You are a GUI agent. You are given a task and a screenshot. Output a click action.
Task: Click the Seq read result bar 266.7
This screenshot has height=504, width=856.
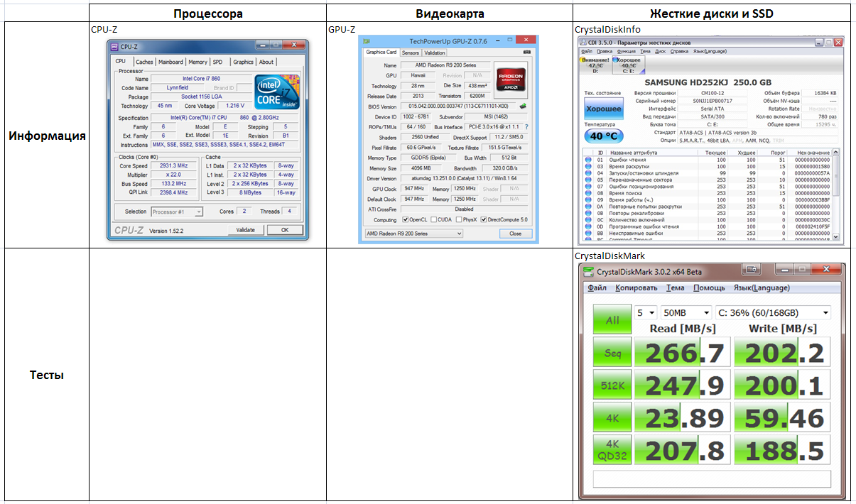[682, 354]
